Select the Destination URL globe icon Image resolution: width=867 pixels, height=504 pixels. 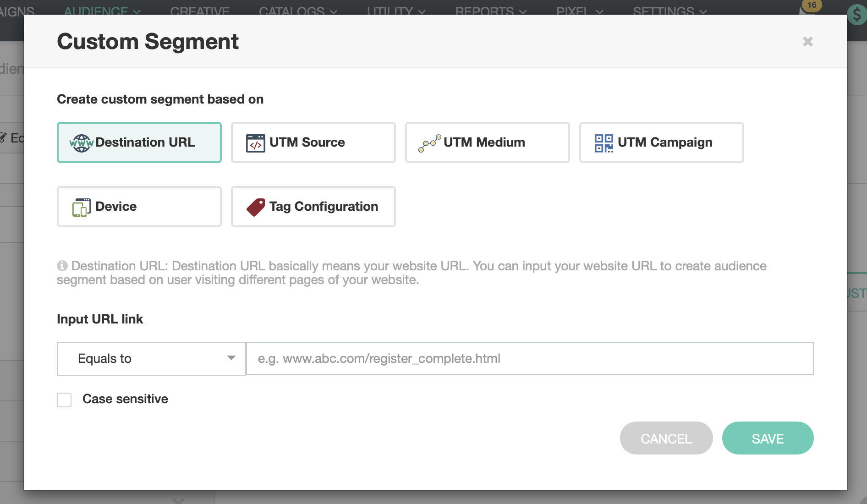point(81,143)
